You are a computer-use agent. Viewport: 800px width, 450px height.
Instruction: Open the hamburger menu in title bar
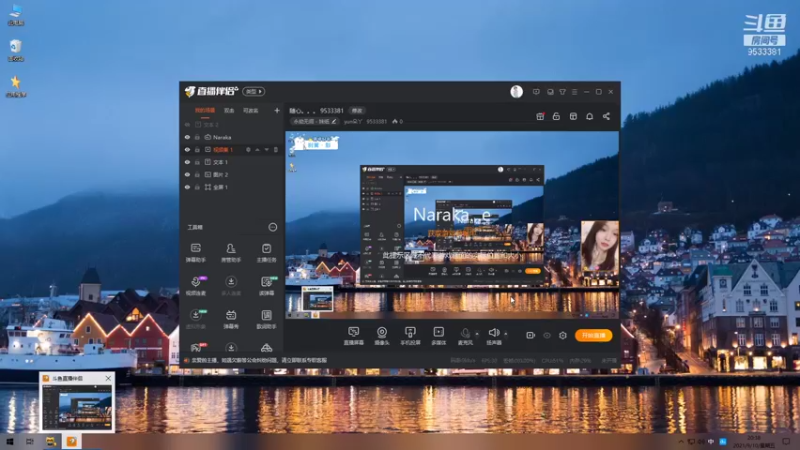click(x=574, y=92)
